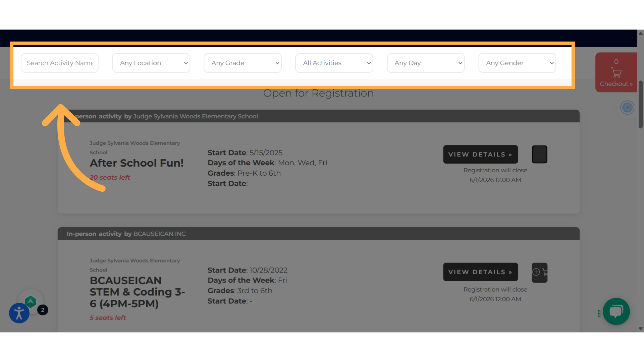Click the scrollbar down arrow
Image resolution: width=644 pixels, height=362 pixels.
(x=640, y=329)
